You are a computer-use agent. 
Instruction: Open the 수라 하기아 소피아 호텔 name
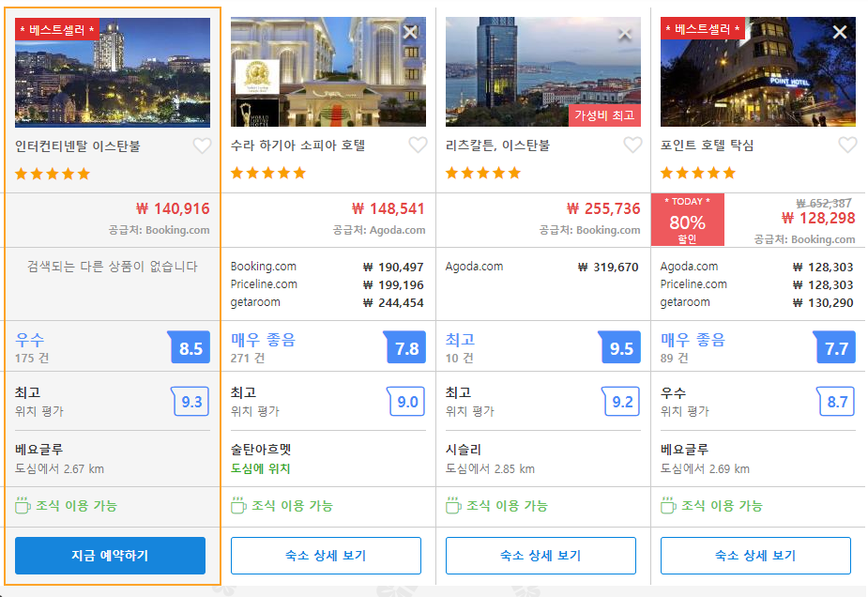[x=297, y=145]
